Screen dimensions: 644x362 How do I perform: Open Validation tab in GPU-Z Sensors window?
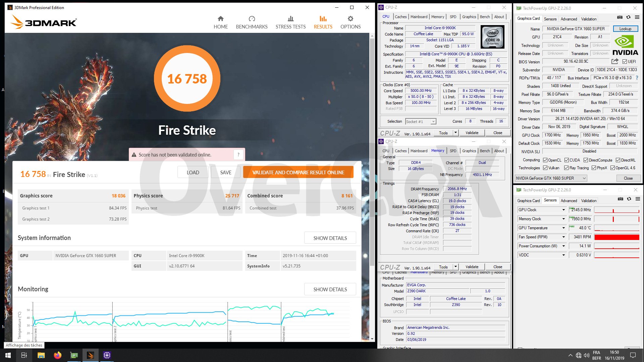pyautogui.click(x=589, y=201)
